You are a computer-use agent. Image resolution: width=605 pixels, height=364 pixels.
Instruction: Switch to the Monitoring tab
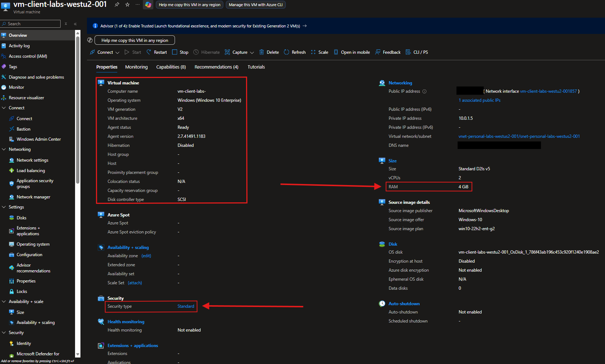click(x=136, y=67)
